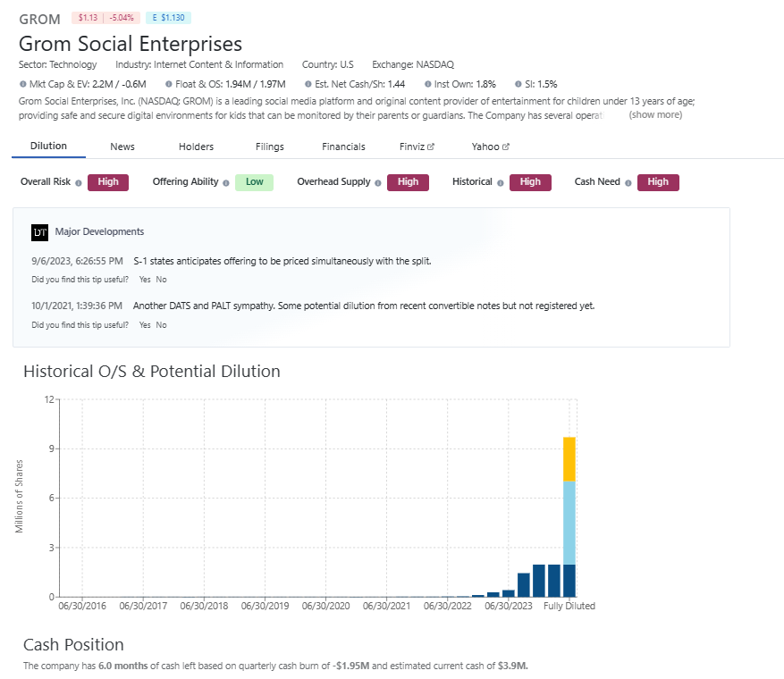This screenshot has width=784, height=679.
Task: Click info icon beside Offering Ability
Action: click(x=227, y=182)
